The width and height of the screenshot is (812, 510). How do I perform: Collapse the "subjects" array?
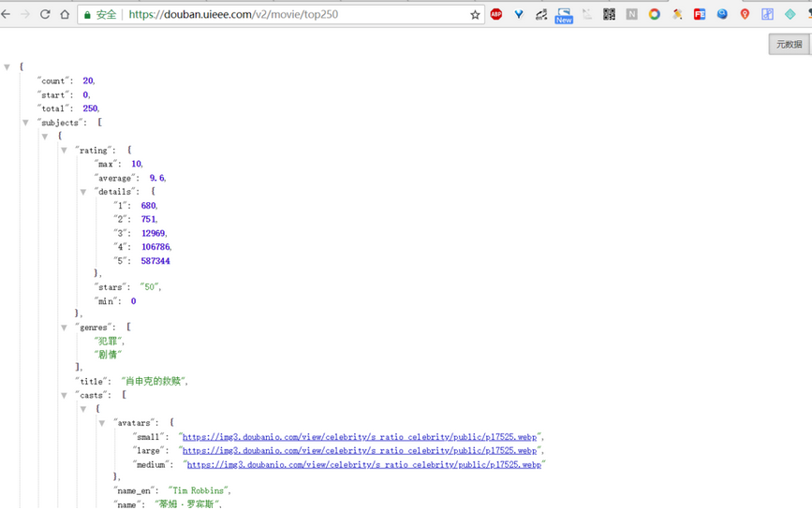coord(25,123)
